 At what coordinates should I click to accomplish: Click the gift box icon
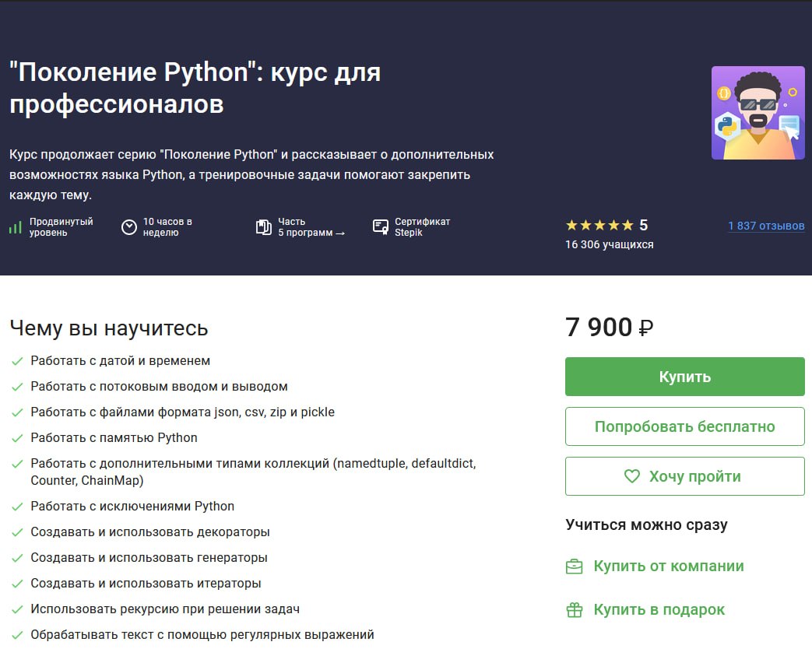[575, 610]
